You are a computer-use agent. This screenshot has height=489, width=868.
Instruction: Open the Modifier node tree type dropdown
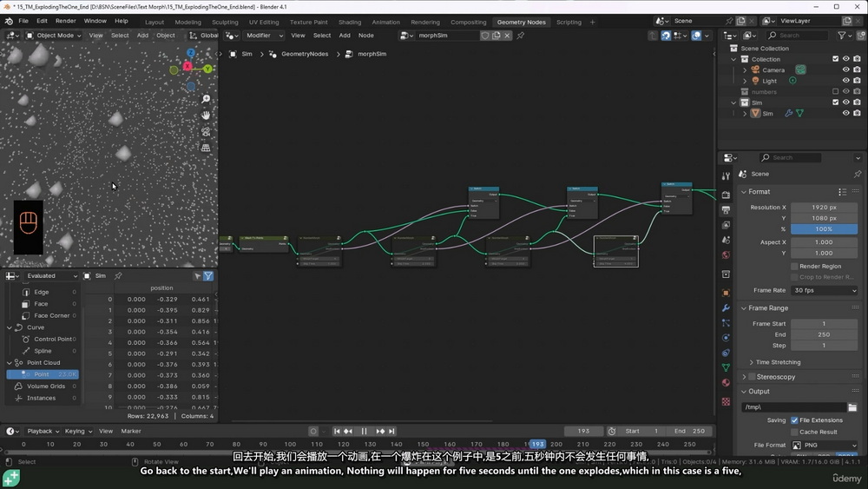pyautogui.click(x=264, y=36)
